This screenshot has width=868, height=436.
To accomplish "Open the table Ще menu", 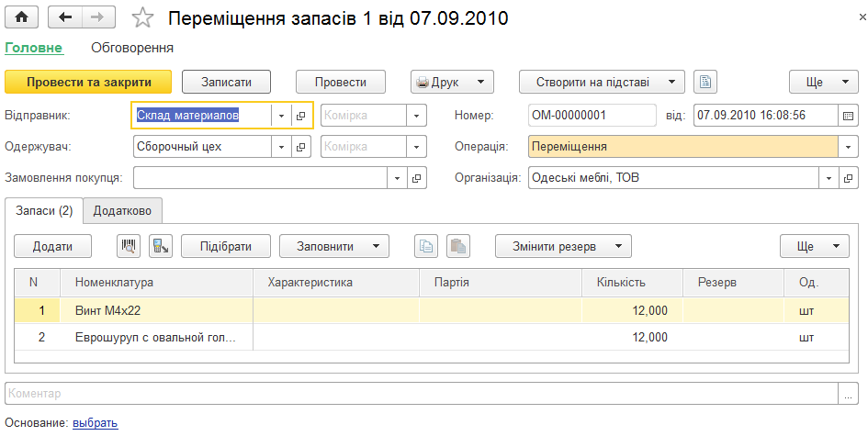I will pos(815,246).
